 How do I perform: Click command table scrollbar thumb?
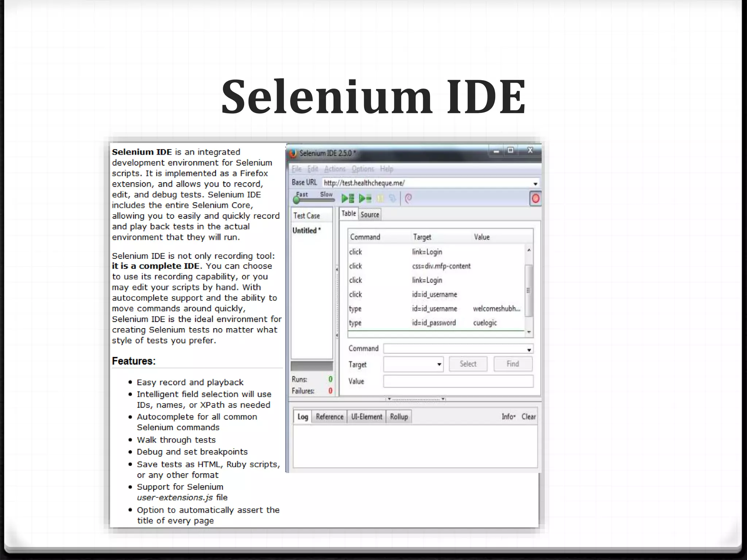[x=529, y=291]
